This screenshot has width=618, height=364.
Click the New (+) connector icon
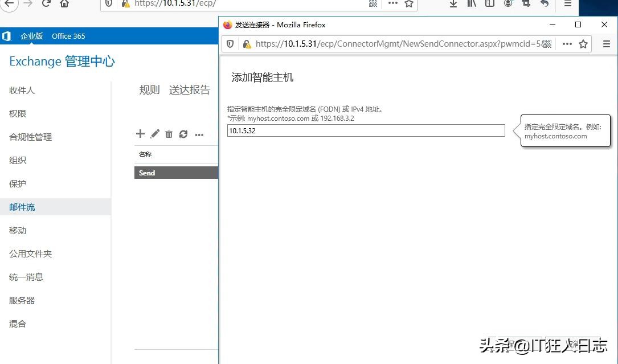[x=140, y=134]
